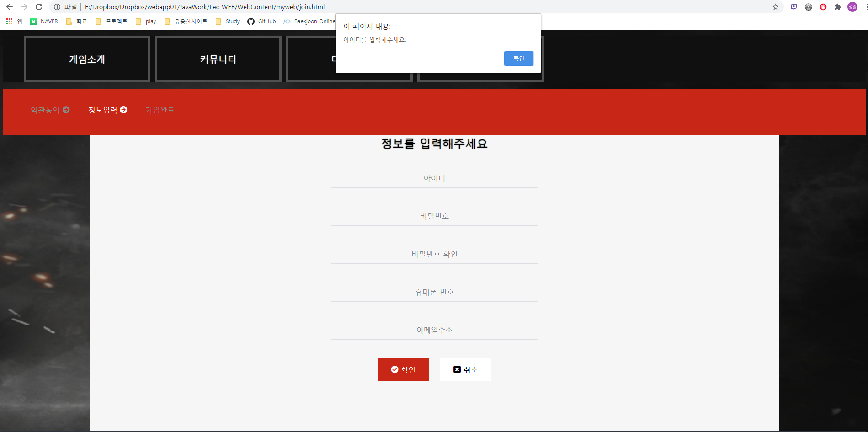
Task: Click the Twitch extension icon
Action: (794, 7)
